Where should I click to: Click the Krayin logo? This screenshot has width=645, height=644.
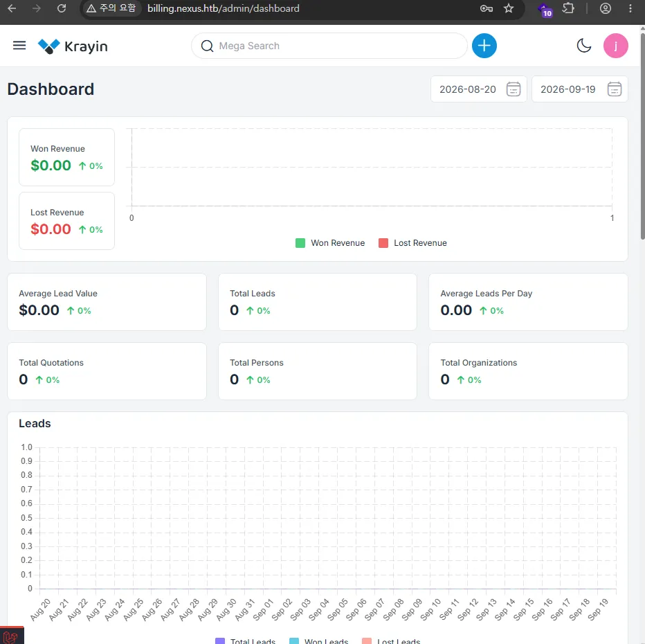coord(73,46)
